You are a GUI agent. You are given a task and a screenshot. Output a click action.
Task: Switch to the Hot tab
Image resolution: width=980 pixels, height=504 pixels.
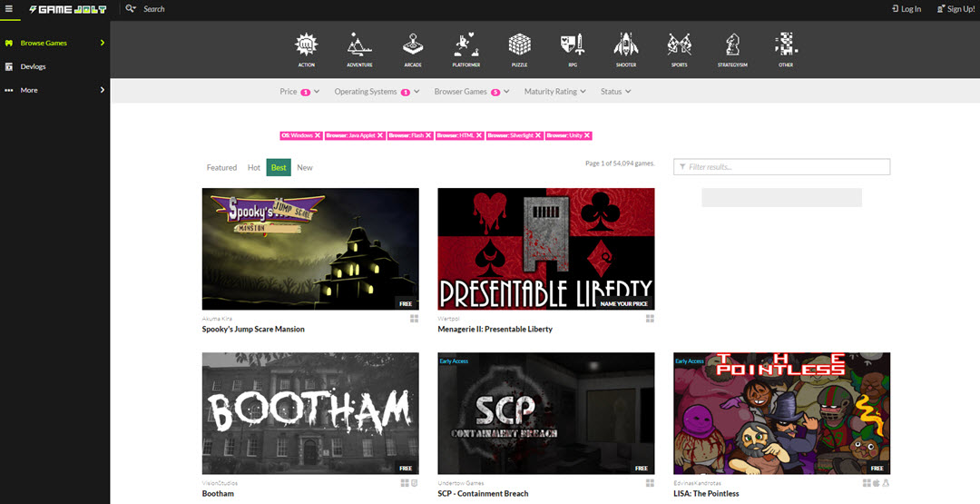(x=254, y=167)
